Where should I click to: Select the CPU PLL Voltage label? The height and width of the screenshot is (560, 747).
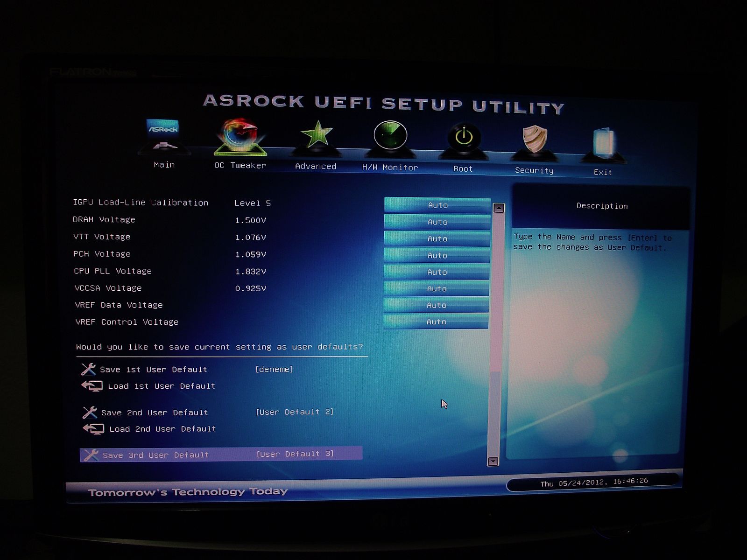[x=113, y=271]
